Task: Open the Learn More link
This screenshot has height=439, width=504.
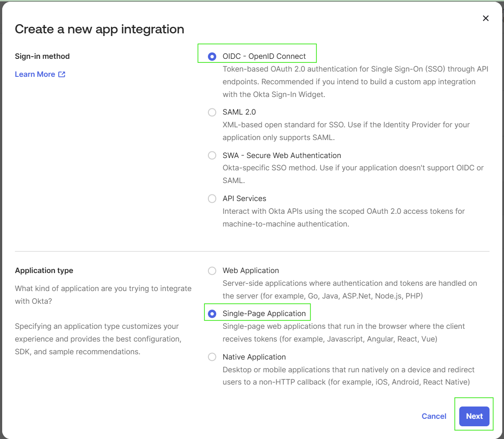Action: pyautogui.click(x=35, y=74)
